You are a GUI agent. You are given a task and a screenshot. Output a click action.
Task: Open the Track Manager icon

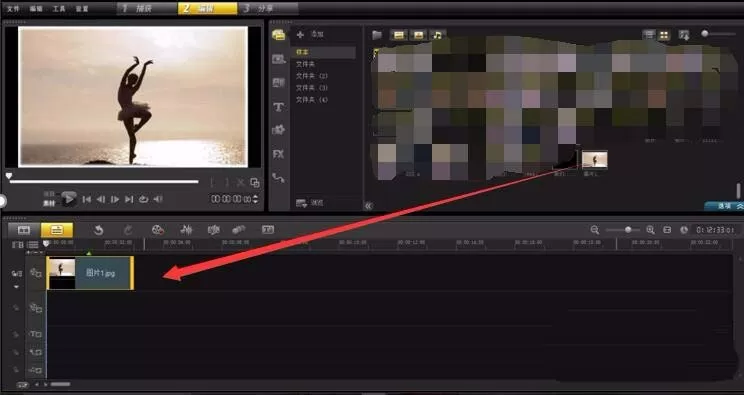32,245
